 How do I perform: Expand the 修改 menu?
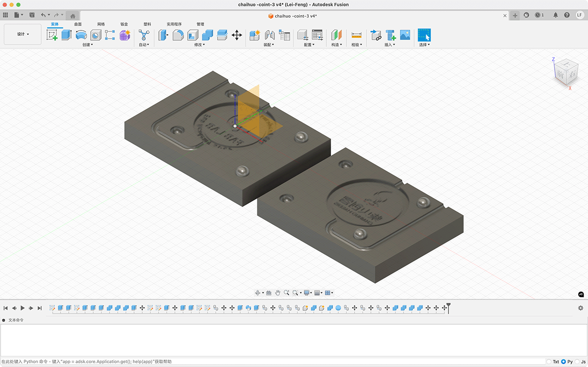tap(199, 45)
